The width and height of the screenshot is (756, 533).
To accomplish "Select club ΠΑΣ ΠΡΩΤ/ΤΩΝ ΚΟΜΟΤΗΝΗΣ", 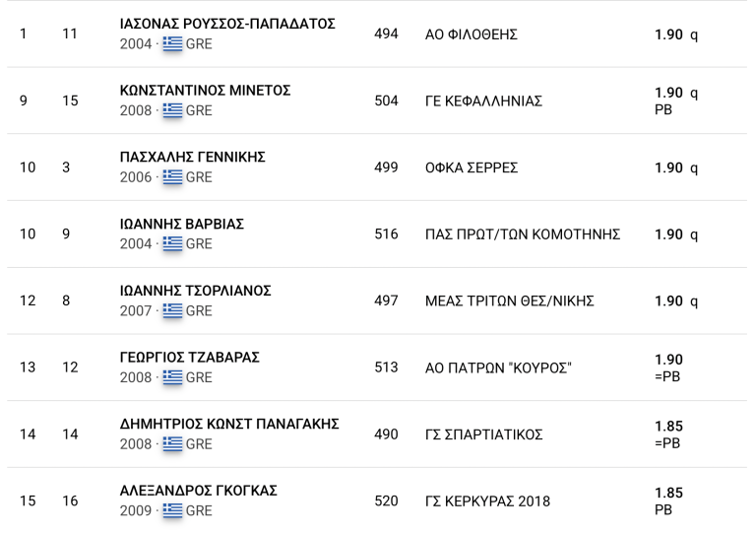I will coord(523,234).
